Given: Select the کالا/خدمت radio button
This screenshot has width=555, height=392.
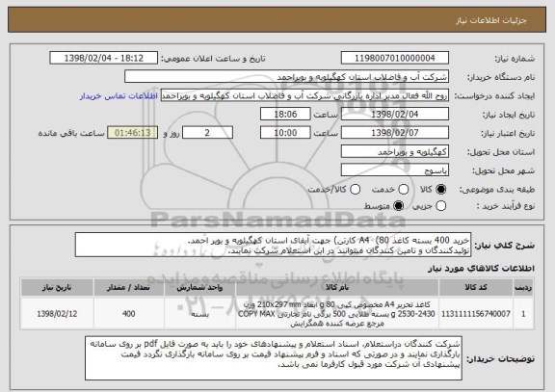Looking at the screenshot, I should [x=355, y=190].
